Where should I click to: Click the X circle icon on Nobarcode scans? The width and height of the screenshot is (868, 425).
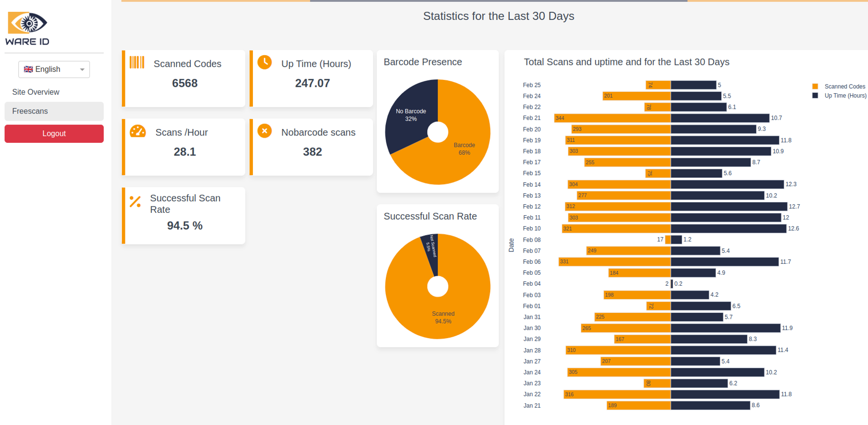264,131
